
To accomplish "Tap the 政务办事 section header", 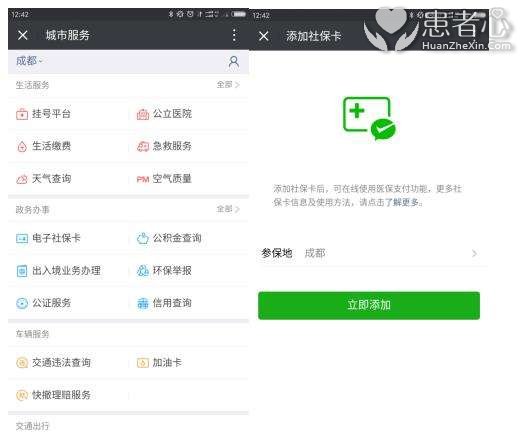I will point(32,210).
